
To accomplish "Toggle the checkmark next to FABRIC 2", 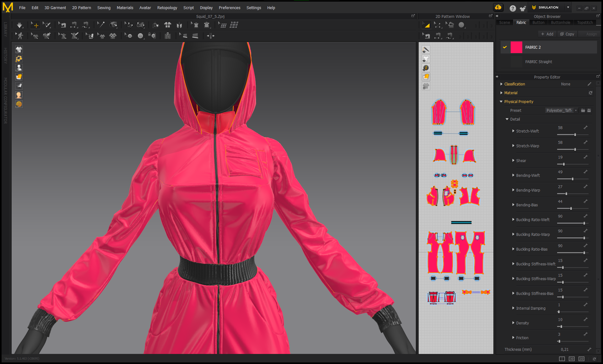I will (505, 47).
